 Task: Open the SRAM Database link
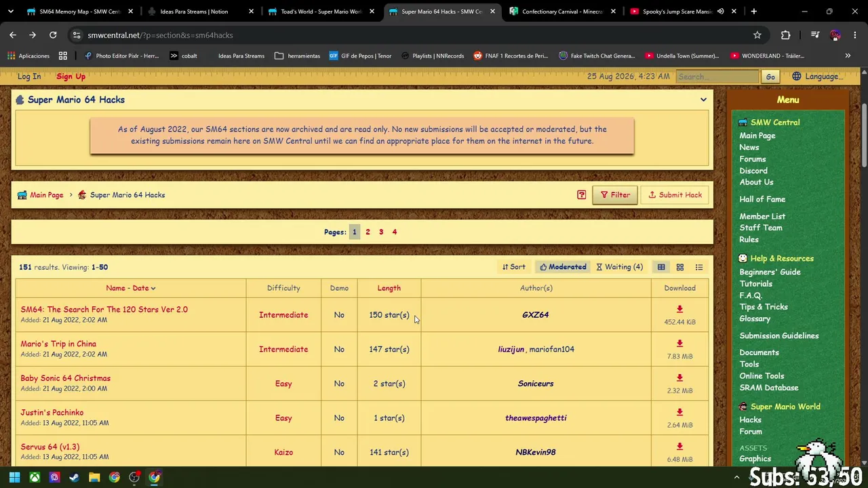tap(769, 388)
